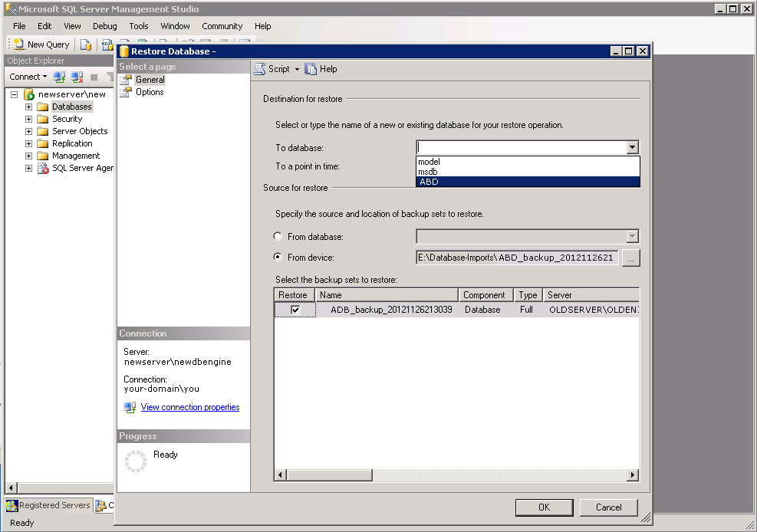Click the Connect Object Explorer icon
This screenshot has width=757, height=532.
[59, 77]
